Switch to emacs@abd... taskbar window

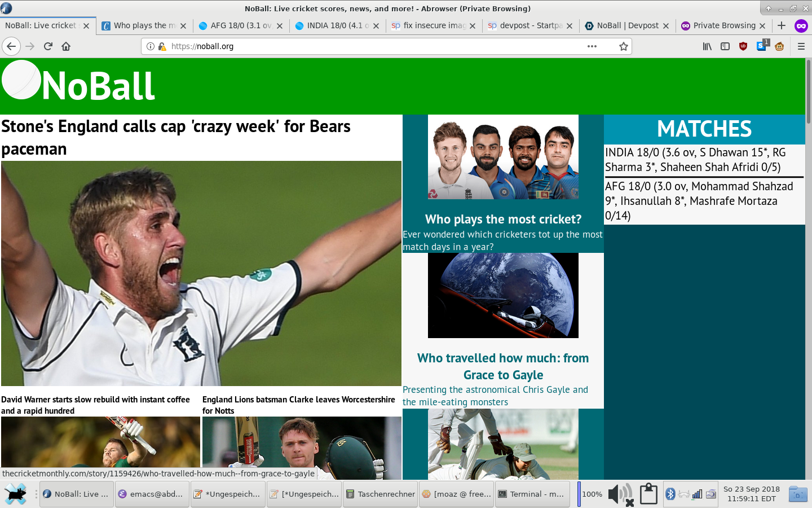pos(152,494)
